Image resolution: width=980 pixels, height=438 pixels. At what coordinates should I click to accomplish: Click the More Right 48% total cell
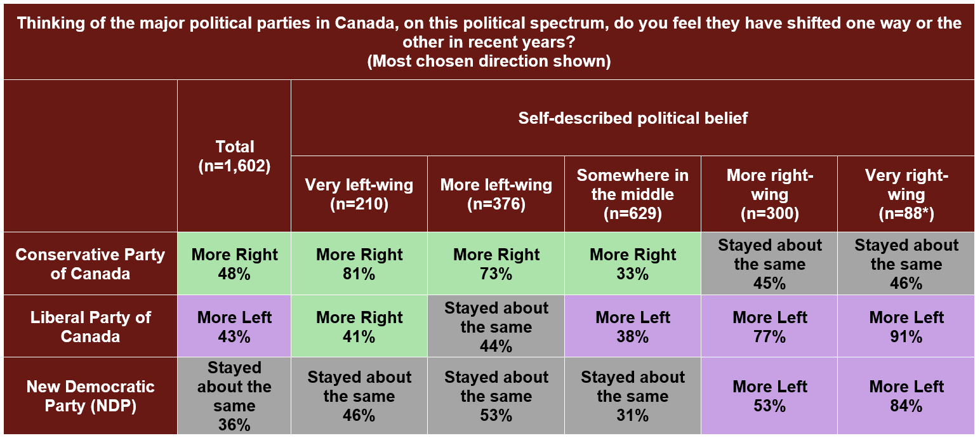tap(234, 264)
